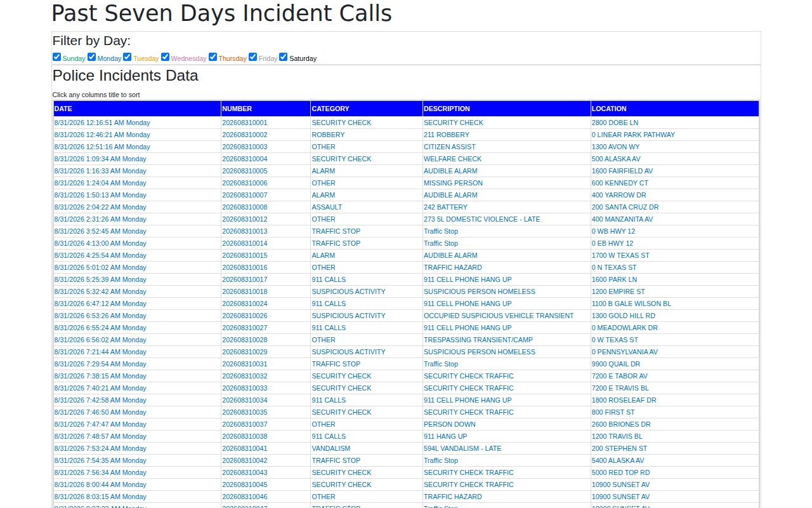
Task: Click location 9900 QUAIL DR
Action: pyautogui.click(x=616, y=364)
